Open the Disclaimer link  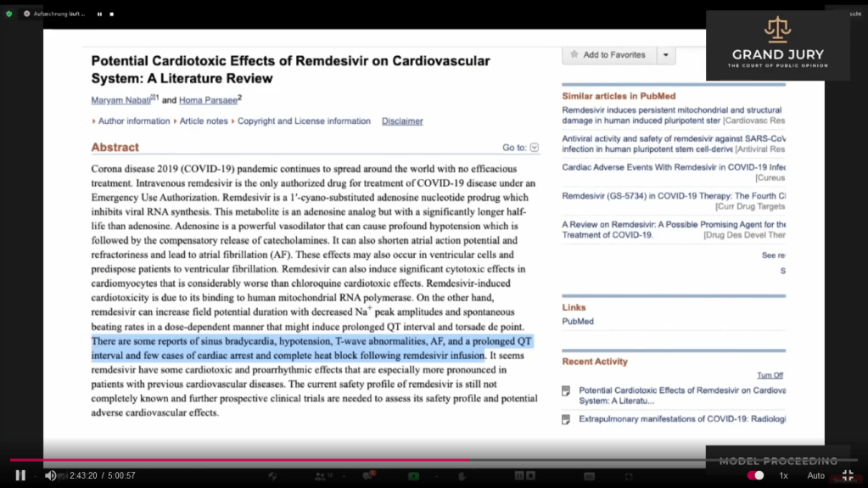[402, 121]
